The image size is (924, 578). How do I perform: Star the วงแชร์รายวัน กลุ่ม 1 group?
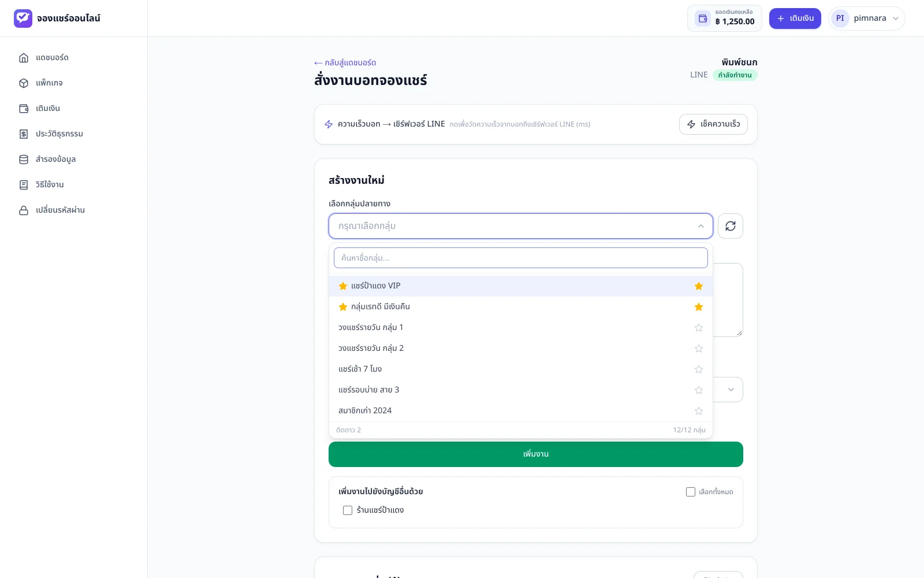699,328
